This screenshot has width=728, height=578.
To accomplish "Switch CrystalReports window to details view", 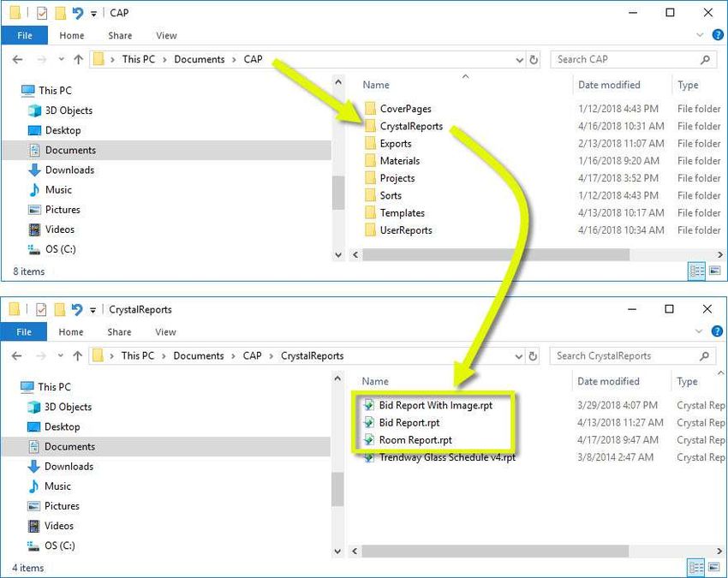I will pos(696,568).
